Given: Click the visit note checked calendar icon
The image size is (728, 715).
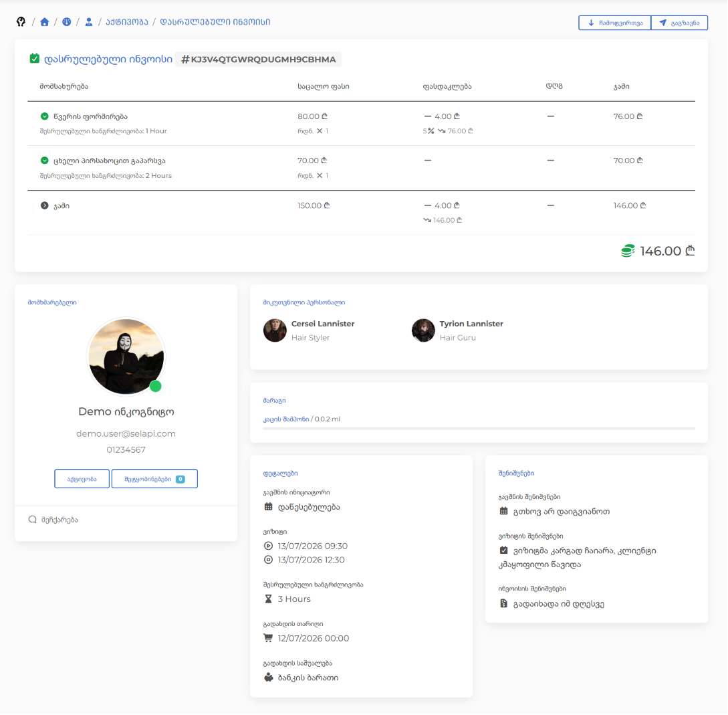Looking at the screenshot, I should tap(504, 550).
